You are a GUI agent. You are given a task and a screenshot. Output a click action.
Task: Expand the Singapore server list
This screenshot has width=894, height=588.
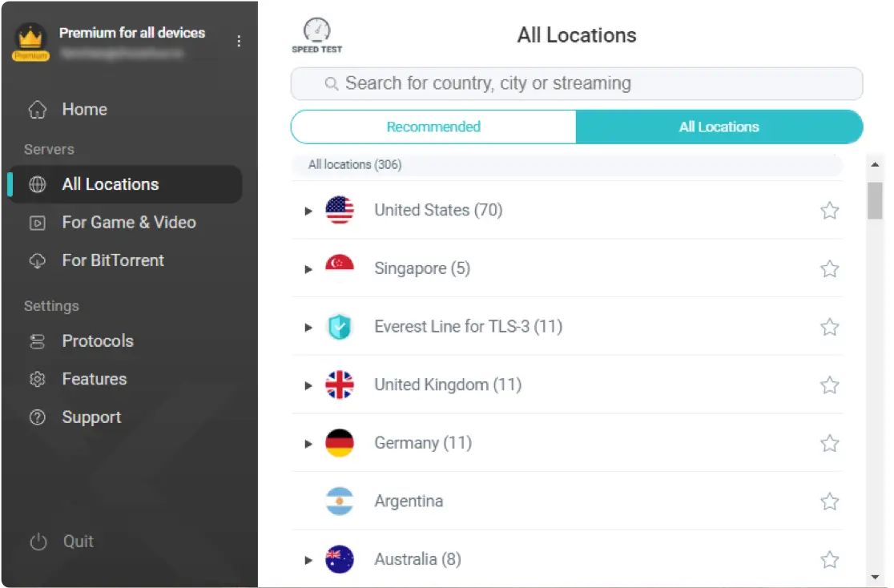point(308,269)
